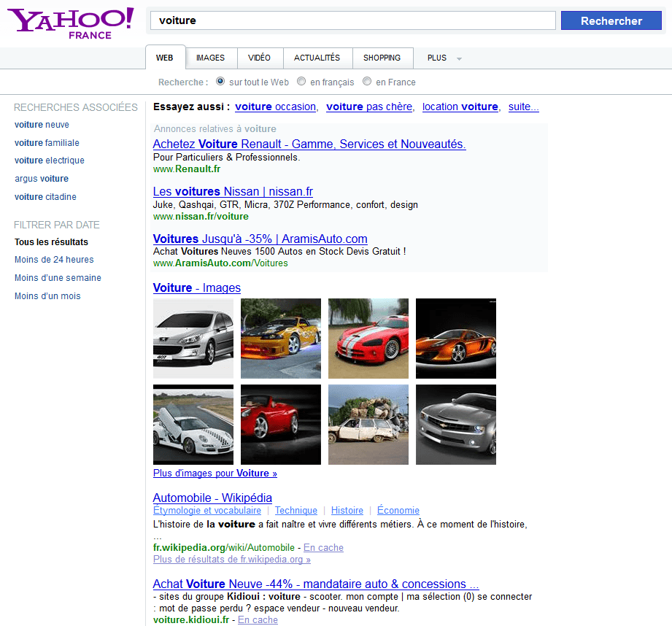Open 'En cache' for voiture.kidioui.fr
This screenshot has height=626, width=672.
click(x=258, y=620)
